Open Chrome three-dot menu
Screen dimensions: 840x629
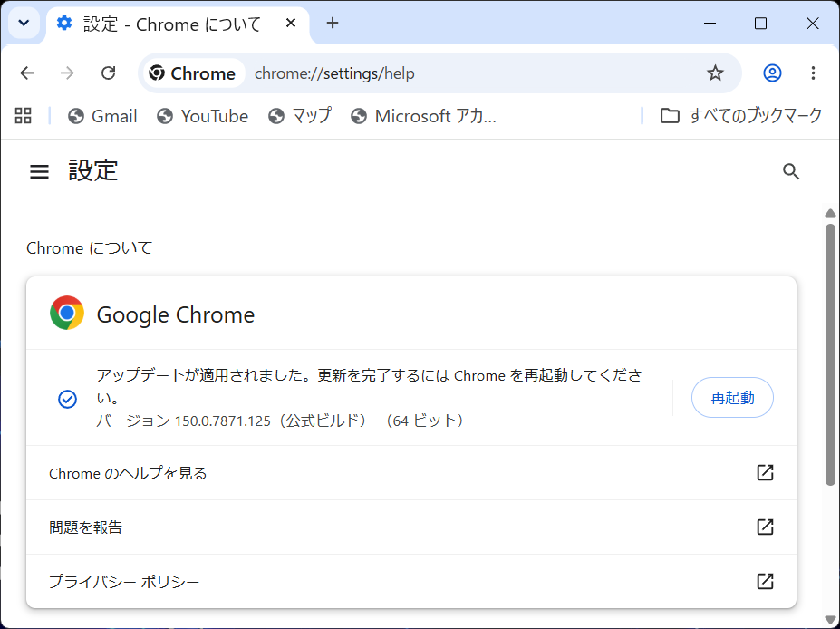[x=813, y=73]
